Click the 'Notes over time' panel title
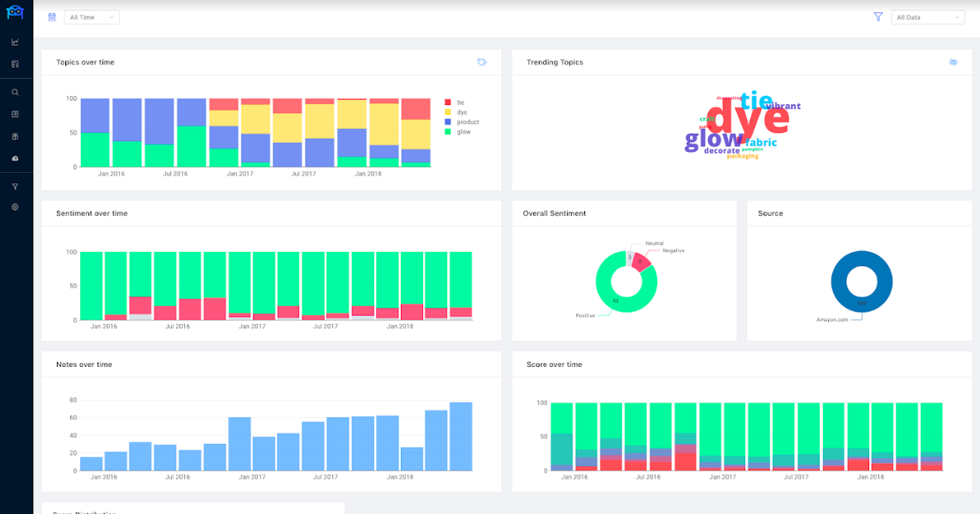This screenshot has width=980, height=514. pyautogui.click(x=84, y=364)
